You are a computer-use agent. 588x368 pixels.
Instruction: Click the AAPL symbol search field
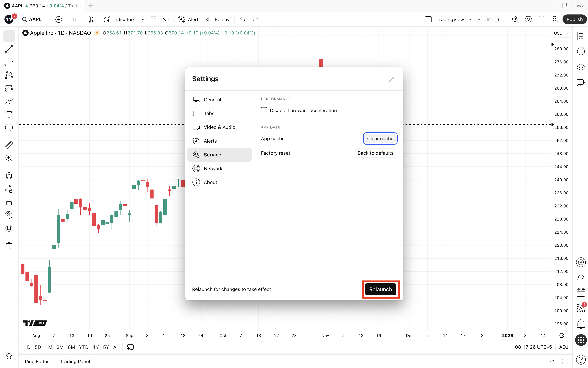[x=35, y=19]
